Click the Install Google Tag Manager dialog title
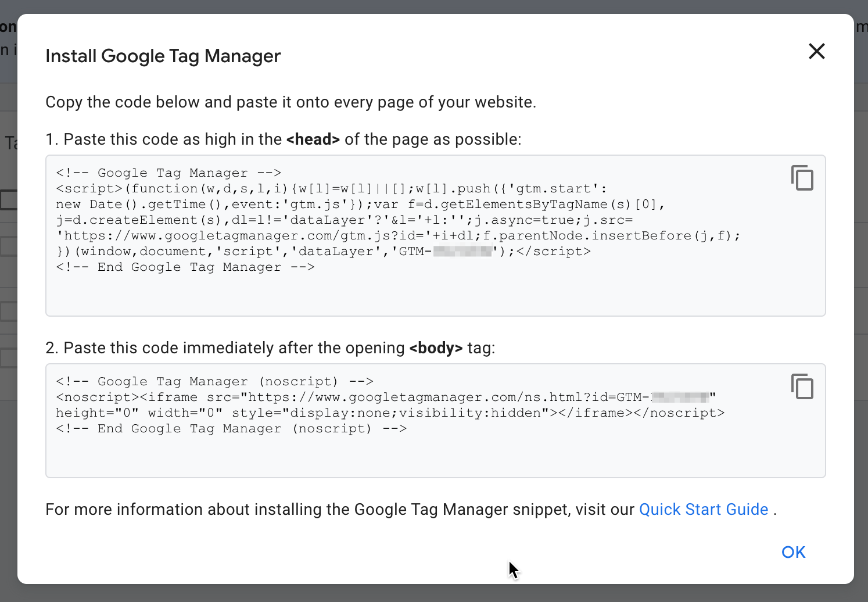868x602 pixels. 163,56
